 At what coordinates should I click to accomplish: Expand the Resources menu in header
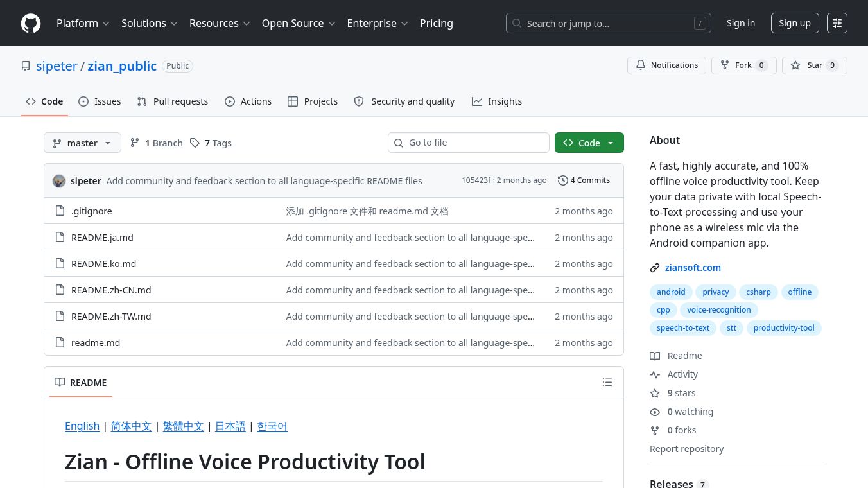click(x=220, y=23)
